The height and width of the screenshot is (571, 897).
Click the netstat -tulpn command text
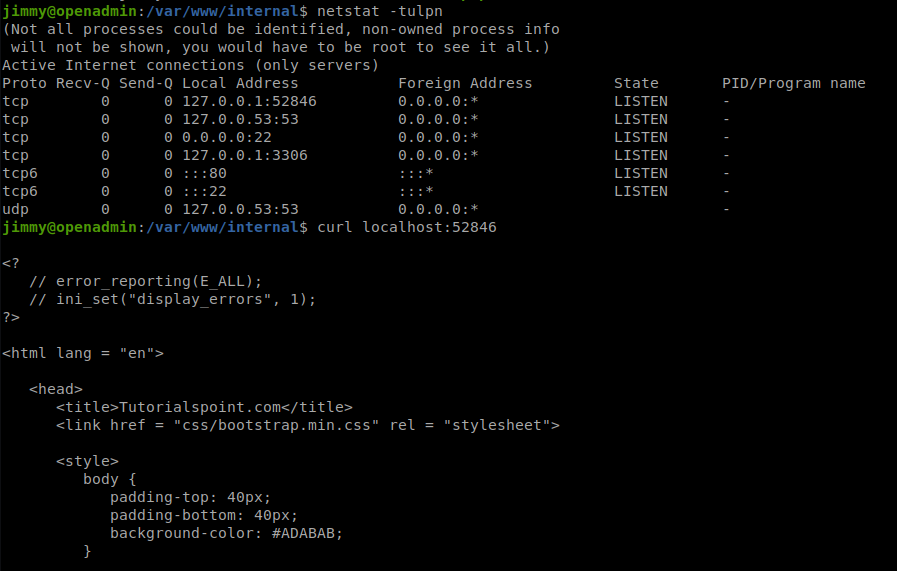click(x=380, y=11)
